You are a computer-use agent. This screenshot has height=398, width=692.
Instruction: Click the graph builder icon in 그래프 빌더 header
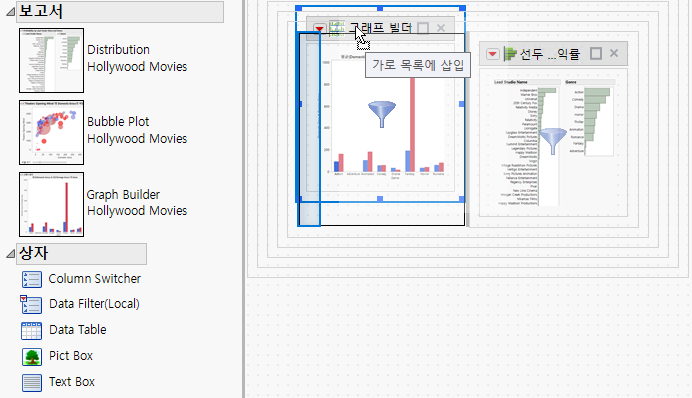tap(337, 28)
